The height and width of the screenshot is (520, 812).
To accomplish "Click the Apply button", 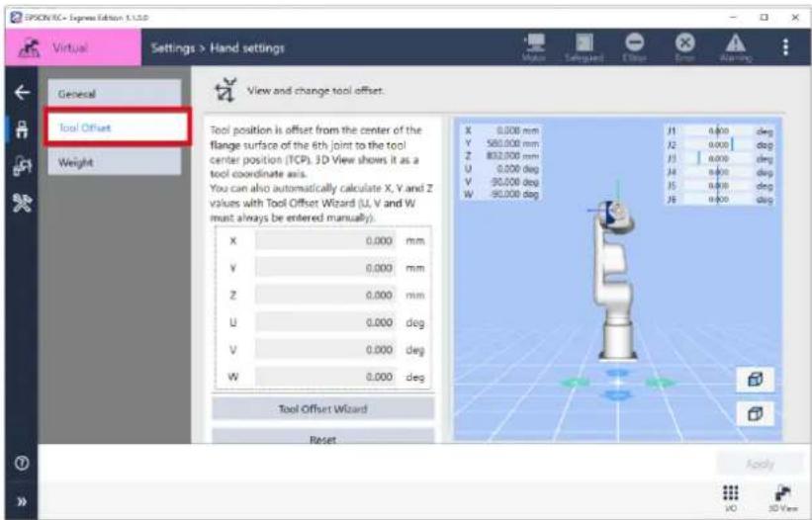I will pos(760,464).
